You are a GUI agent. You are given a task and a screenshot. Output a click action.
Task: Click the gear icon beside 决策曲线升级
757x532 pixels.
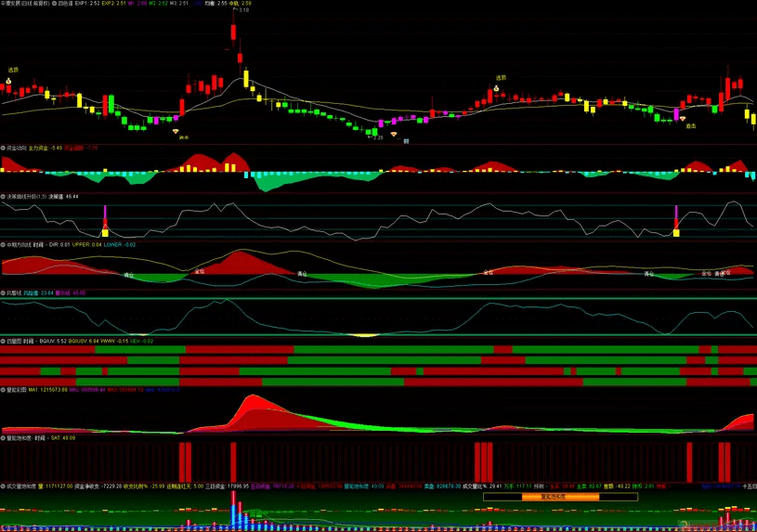3,197
